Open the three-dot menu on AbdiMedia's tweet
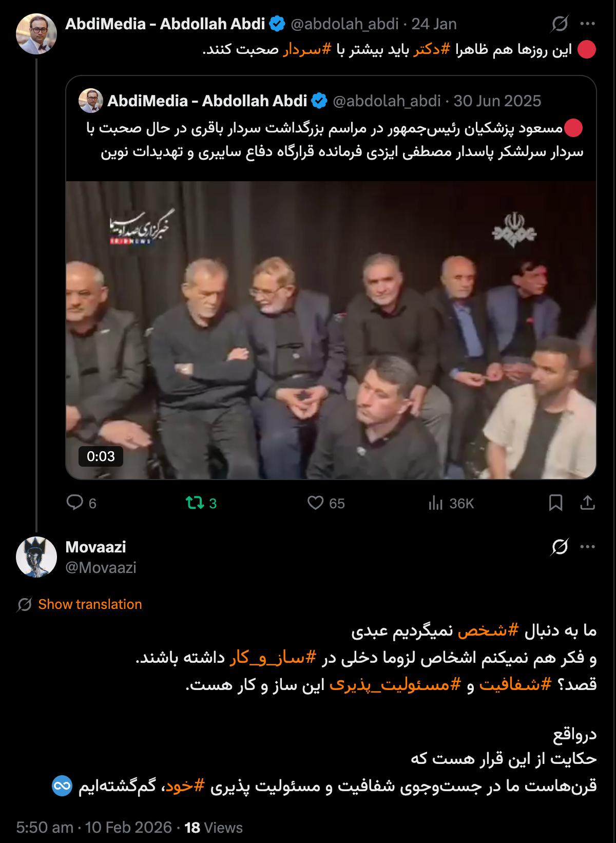Viewport: 616px width, 843px height. click(x=587, y=24)
